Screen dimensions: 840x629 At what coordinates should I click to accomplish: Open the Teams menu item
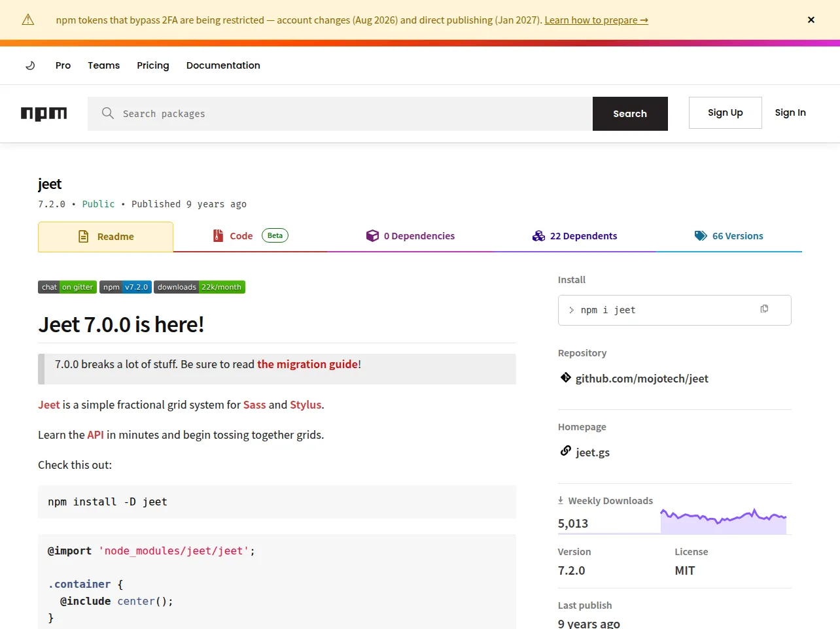[104, 65]
